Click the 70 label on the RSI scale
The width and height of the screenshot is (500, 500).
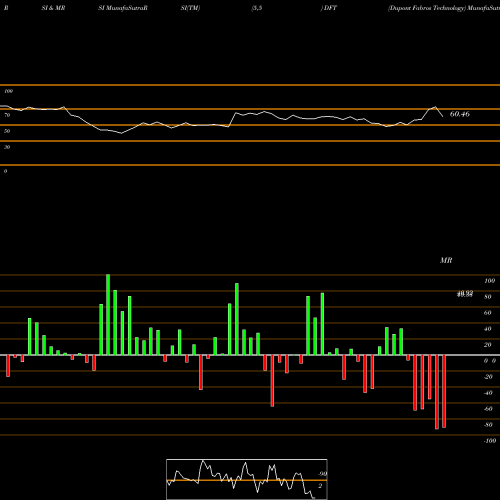(x=7, y=115)
